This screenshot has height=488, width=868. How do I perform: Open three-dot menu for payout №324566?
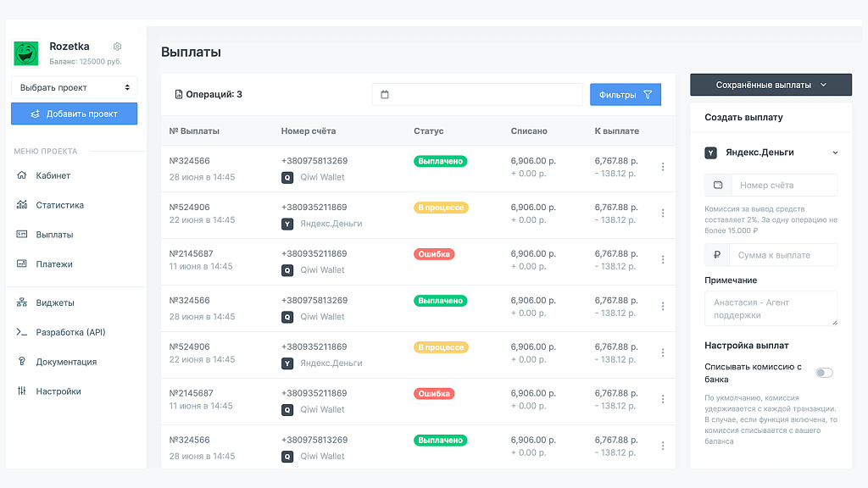(663, 167)
